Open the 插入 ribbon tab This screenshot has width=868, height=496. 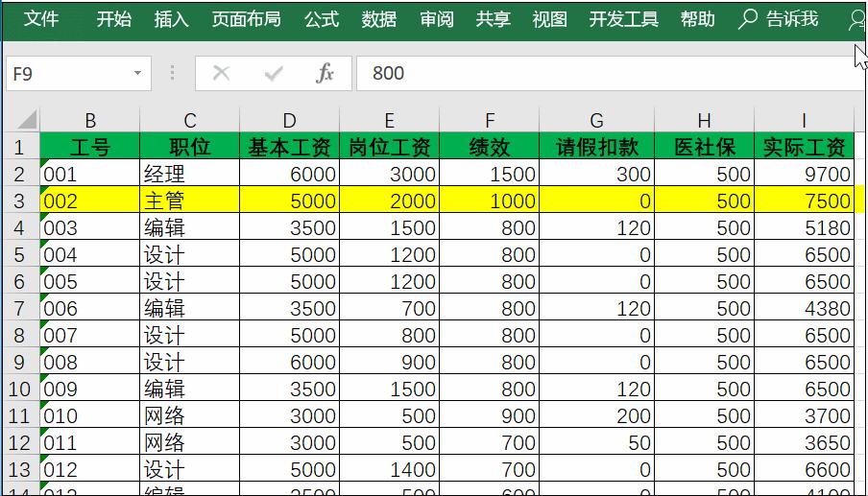click(x=171, y=19)
